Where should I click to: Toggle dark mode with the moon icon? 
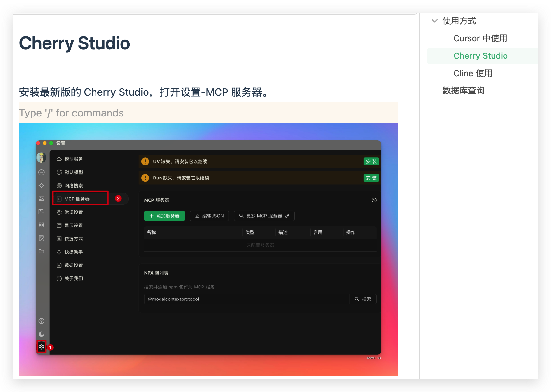[x=41, y=334]
